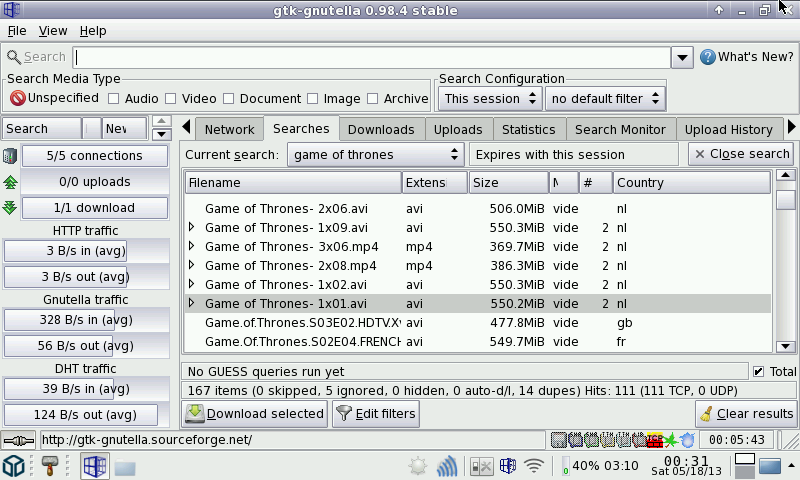Sort results by the Size column header
Image resolution: width=800 pixels, height=480 pixels.
point(509,183)
